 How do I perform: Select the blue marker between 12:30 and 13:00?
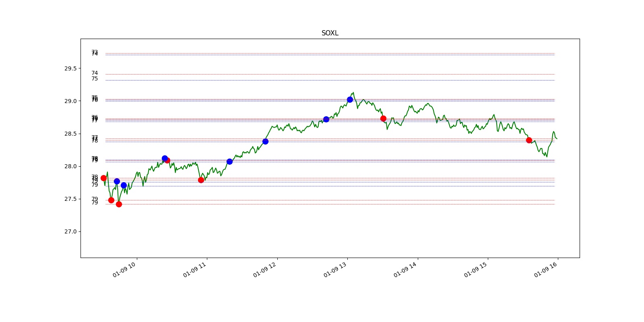[326, 119]
